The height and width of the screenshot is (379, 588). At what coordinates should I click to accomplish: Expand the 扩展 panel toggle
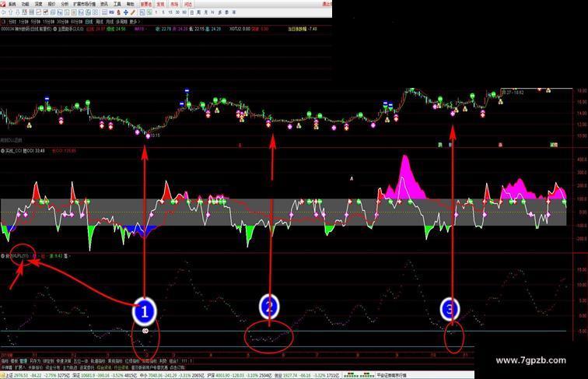[x=20, y=368]
